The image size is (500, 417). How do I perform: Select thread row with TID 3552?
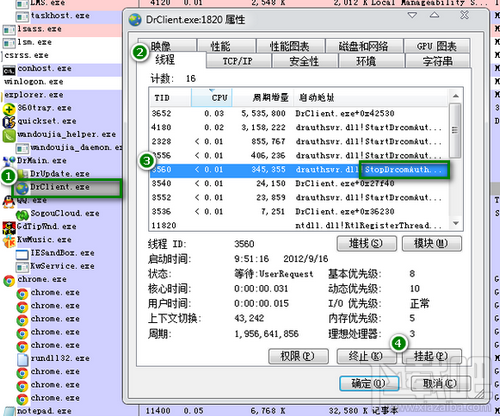(x=299, y=198)
